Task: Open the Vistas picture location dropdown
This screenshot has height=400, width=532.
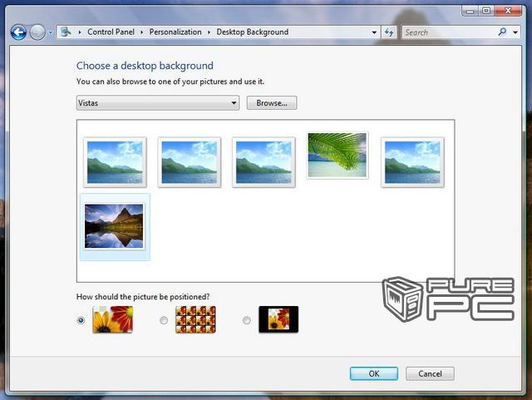Action: click(158, 103)
